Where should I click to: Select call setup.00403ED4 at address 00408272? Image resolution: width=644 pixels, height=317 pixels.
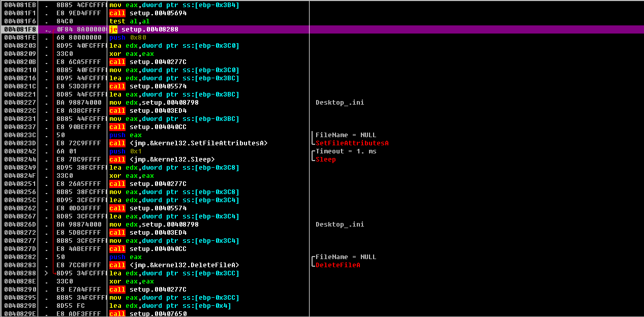(148, 233)
